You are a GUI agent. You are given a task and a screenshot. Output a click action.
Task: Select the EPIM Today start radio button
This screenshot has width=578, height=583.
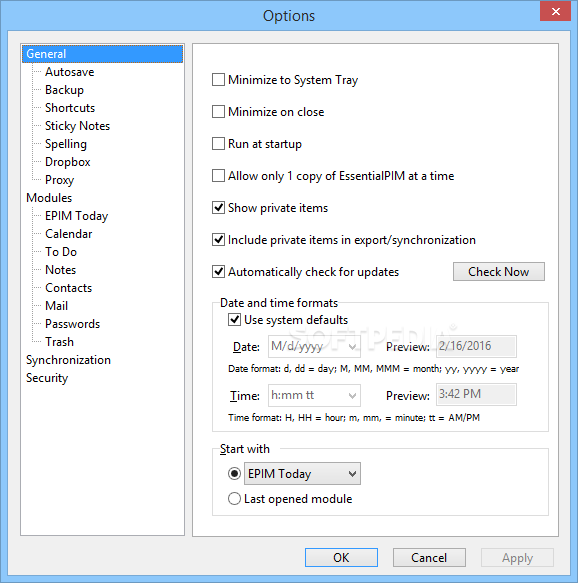pos(234,474)
